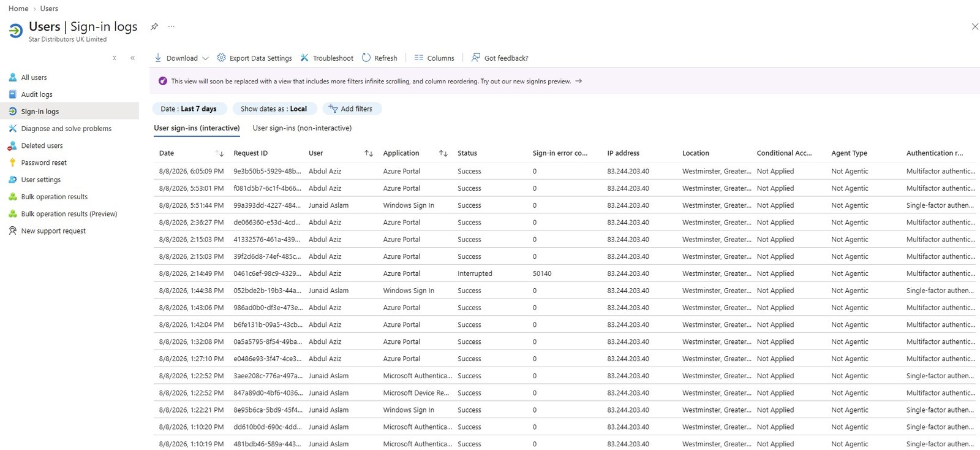This screenshot has width=980, height=450.
Task: Navigate to Users breadcrumb
Action: point(49,9)
